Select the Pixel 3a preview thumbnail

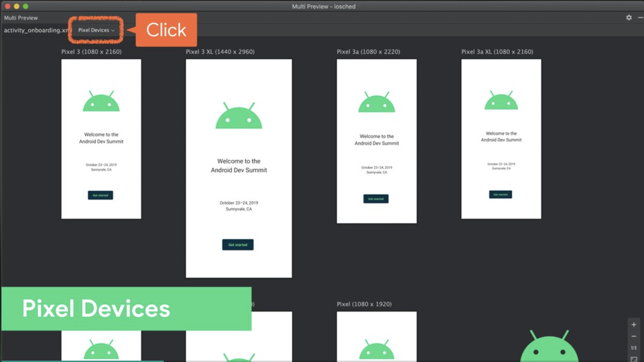pos(376,141)
